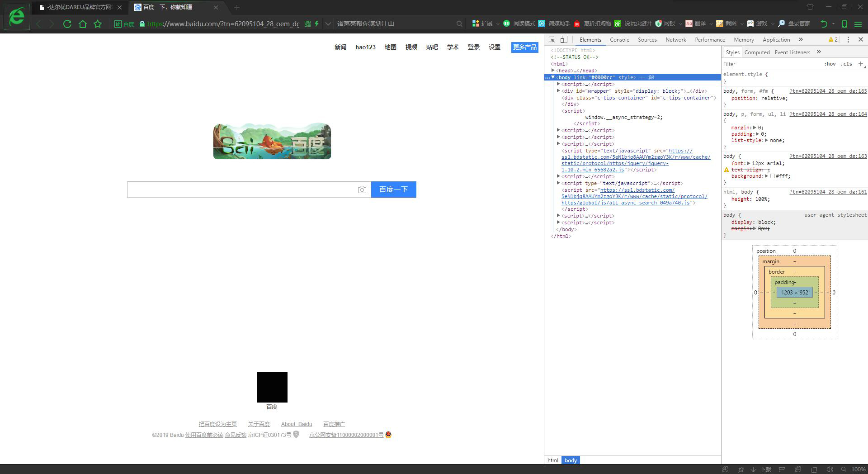Open the 新闻 news link

tap(340, 47)
